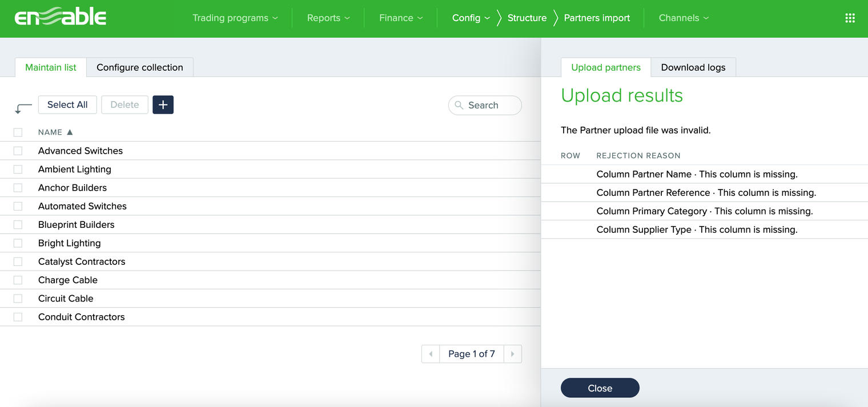Check the Circuit Cable row checkbox
The width and height of the screenshot is (868, 407).
click(x=18, y=299)
